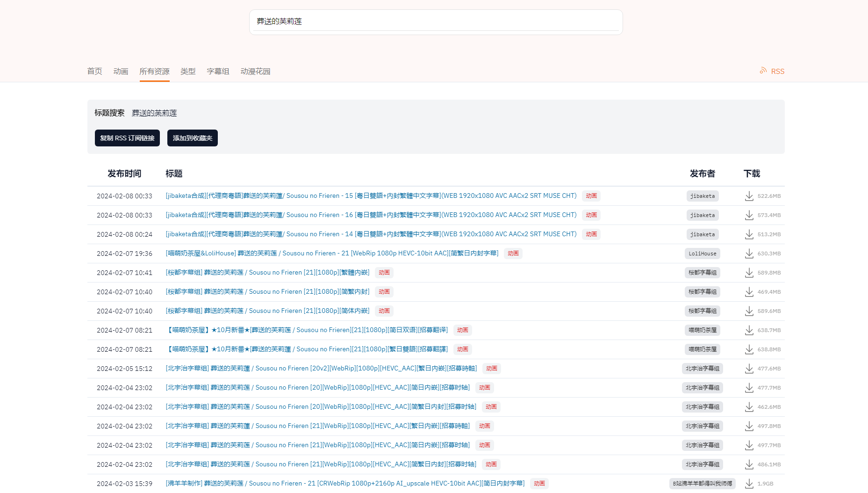This screenshot has width=868, height=493.
Task: Click download icon for the 469.4MB file
Action: pos(749,292)
